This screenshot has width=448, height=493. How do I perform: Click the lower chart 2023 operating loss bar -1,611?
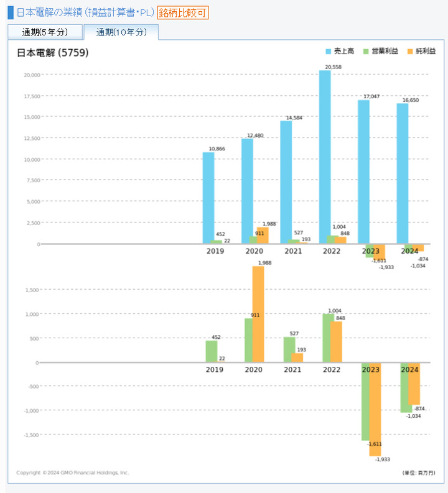click(366, 402)
